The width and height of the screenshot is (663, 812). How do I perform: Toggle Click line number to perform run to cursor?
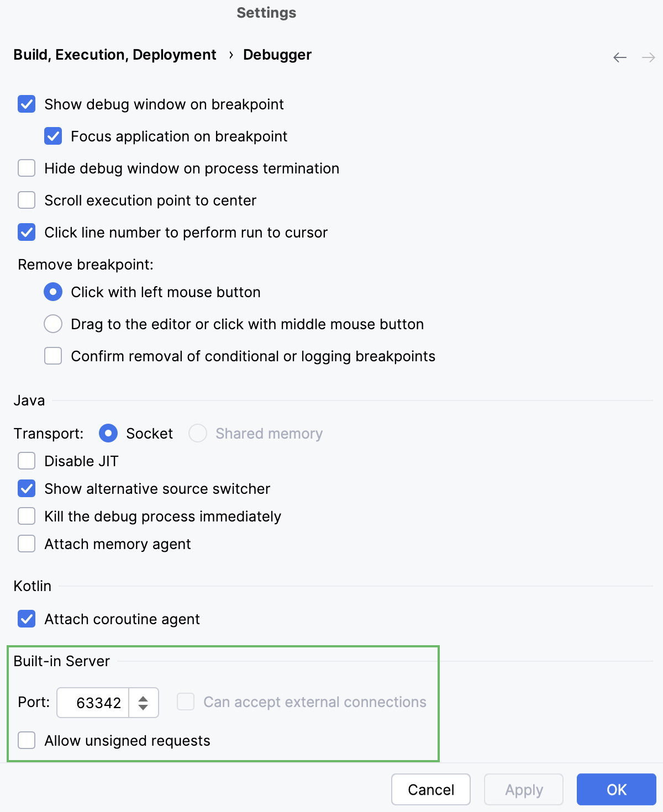tap(26, 232)
